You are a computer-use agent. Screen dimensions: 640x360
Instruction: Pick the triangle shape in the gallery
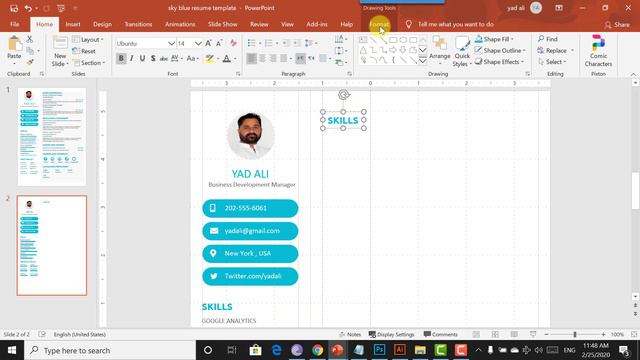(x=363, y=50)
